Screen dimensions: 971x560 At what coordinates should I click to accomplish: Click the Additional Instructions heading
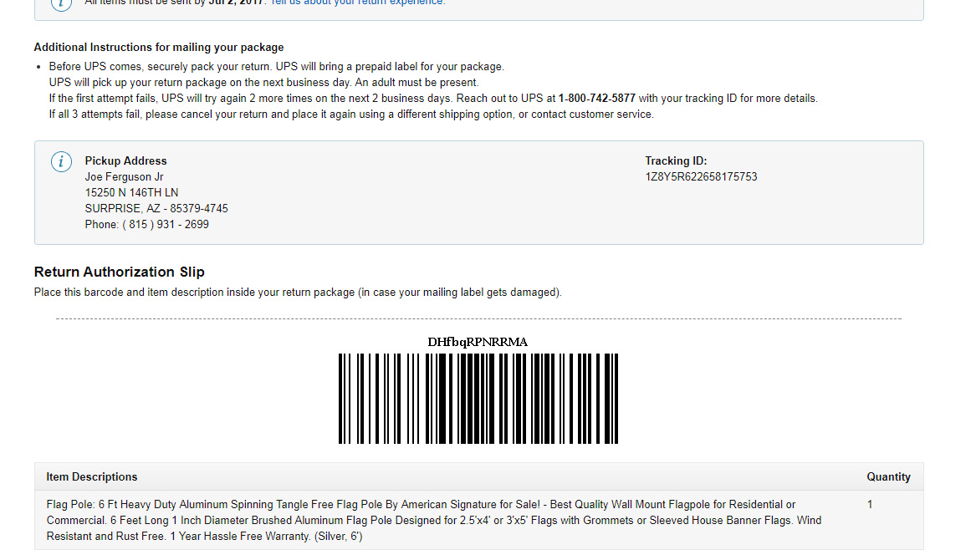click(x=159, y=48)
